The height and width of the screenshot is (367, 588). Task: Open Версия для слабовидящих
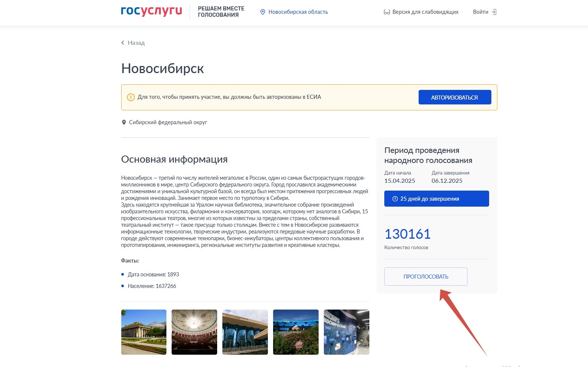coord(425,12)
